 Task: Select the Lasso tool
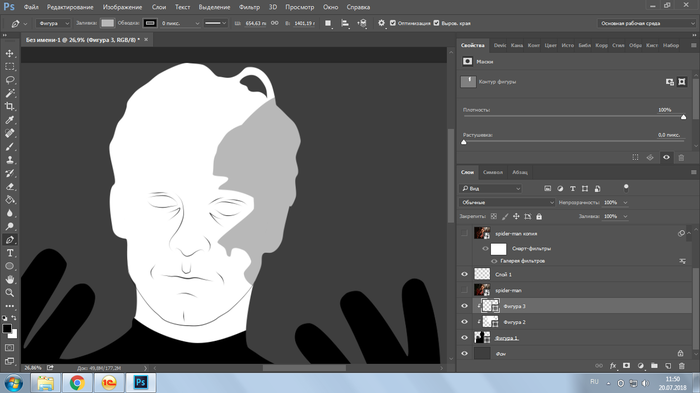9,80
